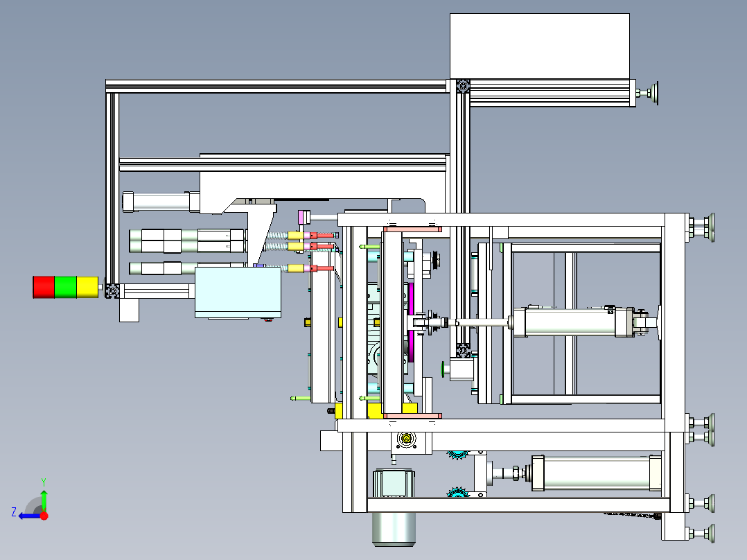Pick the leveling foot at top-right beam end
Screen dimensions: 747x560
pyautogui.click(x=649, y=93)
